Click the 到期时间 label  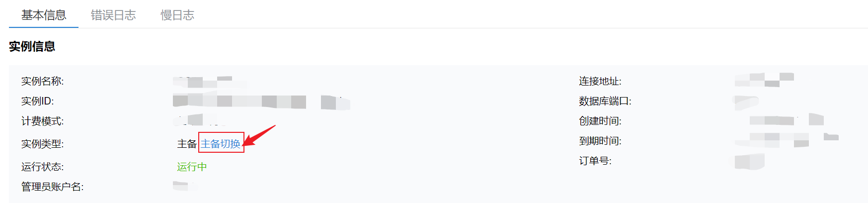[600, 141]
